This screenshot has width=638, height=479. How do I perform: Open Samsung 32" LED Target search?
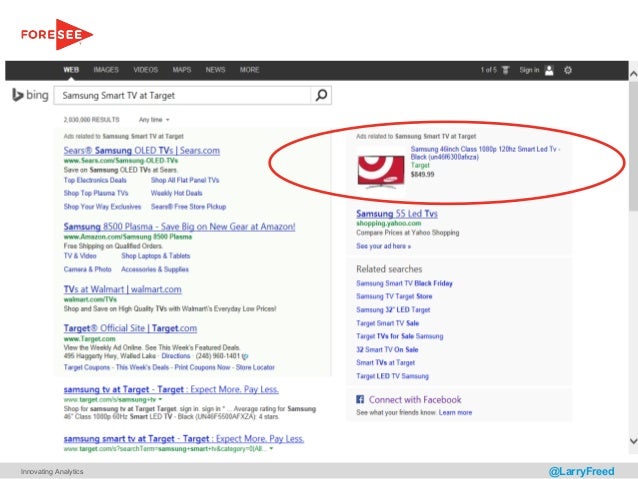(393, 309)
